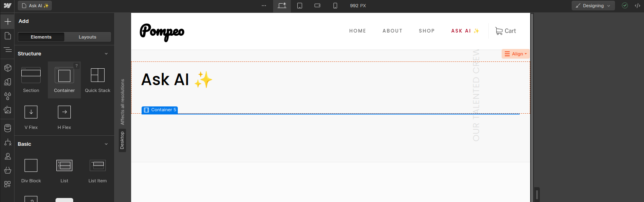The width and height of the screenshot is (644, 202).
Task: Switch to tablet breakpoint view
Action: point(300,6)
